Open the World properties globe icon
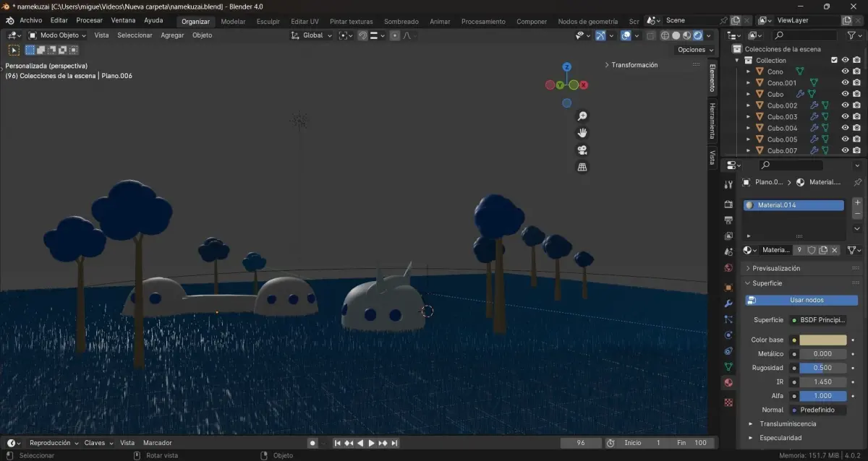The image size is (868, 461). 728,267
